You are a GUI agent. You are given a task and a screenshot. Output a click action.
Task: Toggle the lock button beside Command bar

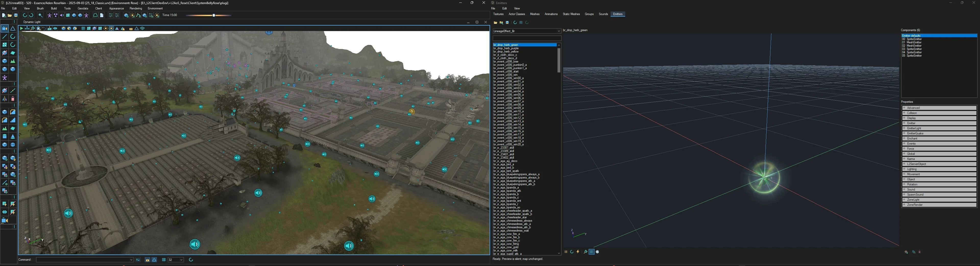tap(148, 260)
